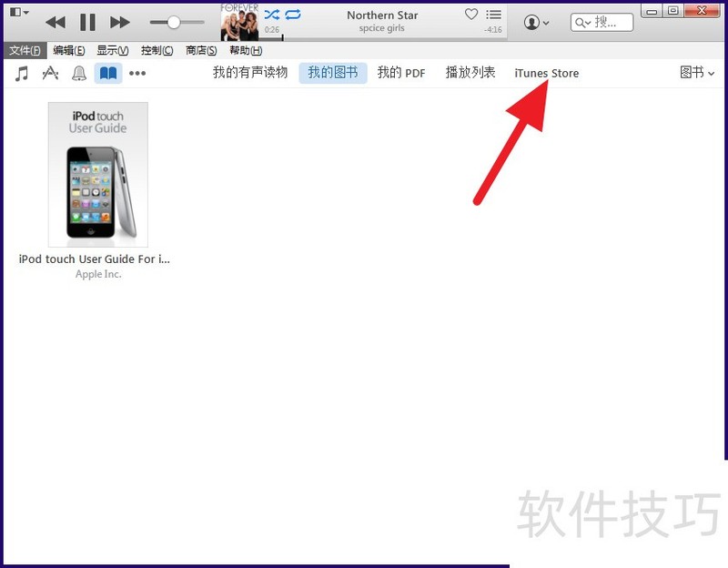Close the iTunes window
The height and width of the screenshot is (568, 728).
click(702, 11)
